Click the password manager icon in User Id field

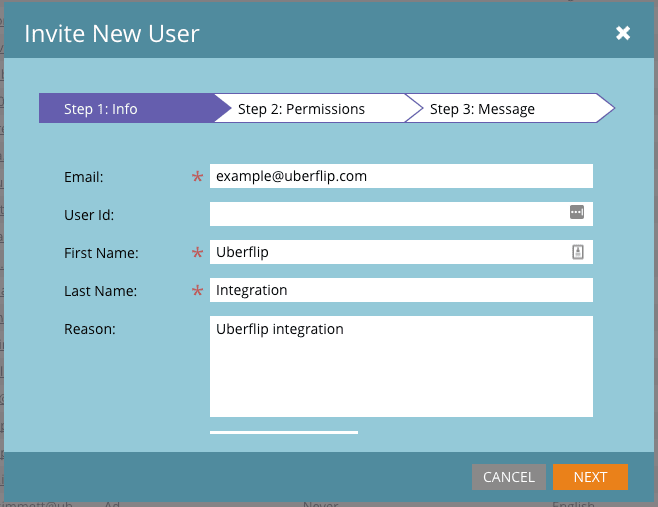tap(577, 212)
